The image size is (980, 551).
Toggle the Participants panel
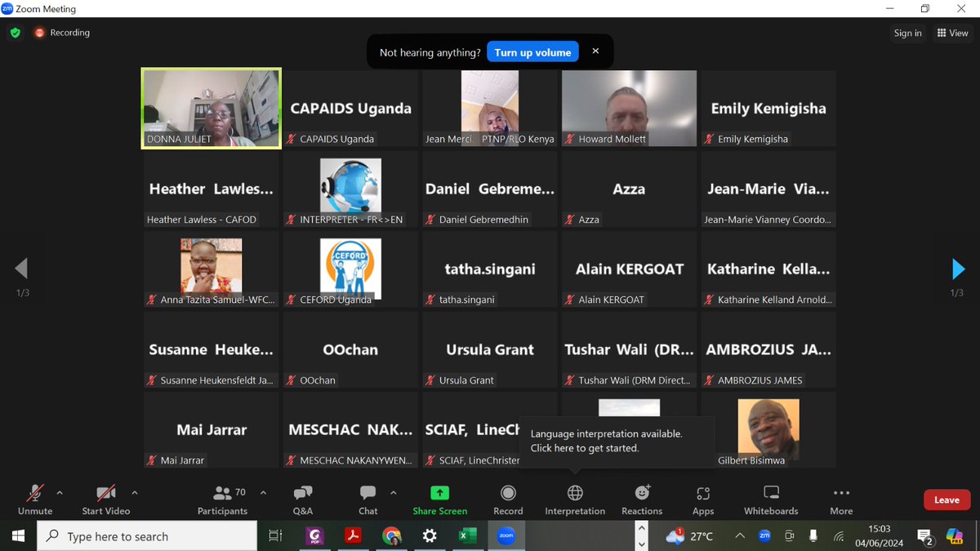coord(222,498)
